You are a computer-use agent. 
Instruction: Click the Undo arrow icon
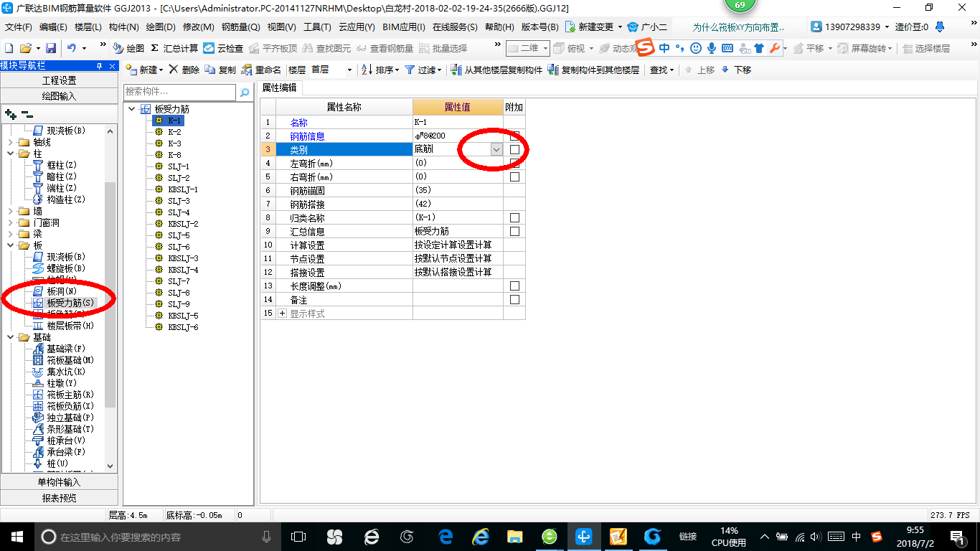(x=72, y=48)
